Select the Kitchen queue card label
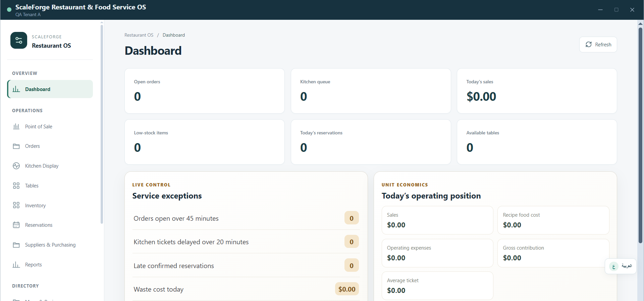644x301 pixels. 315,82
